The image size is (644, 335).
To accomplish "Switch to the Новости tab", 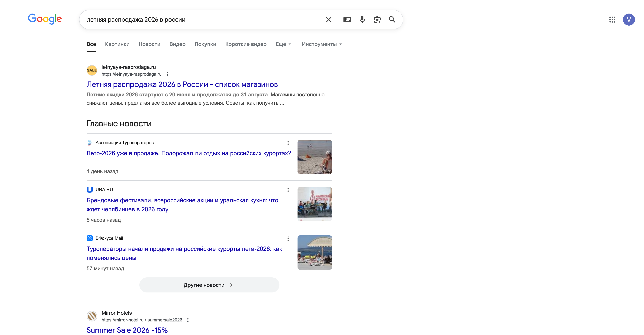I will coord(150,44).
